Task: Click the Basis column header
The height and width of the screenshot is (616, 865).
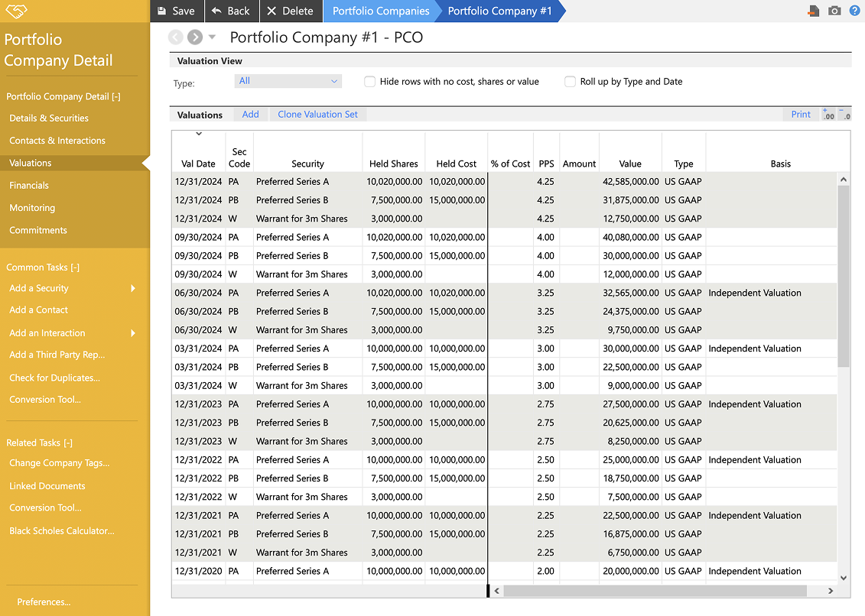Action: click(781, 164)
